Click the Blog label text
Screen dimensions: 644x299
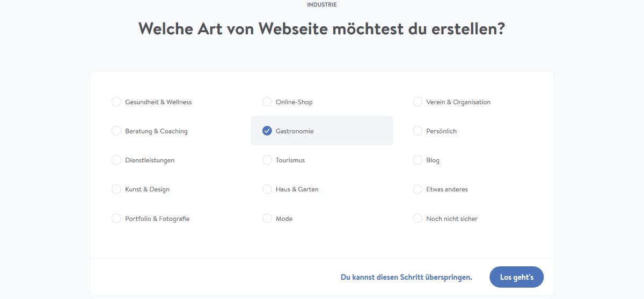tap(433, 160)
